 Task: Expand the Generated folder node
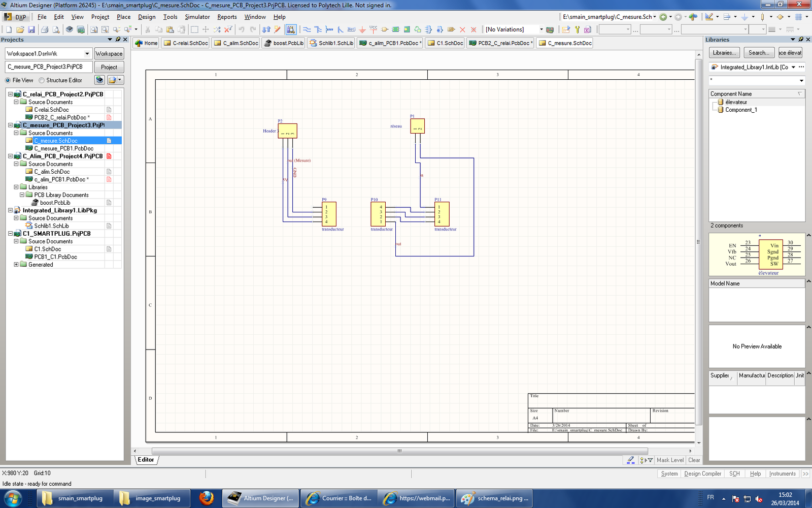pos(16,265)
